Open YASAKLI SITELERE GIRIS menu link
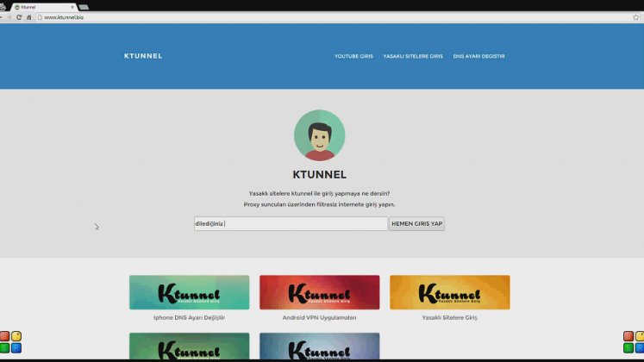Viewport: 644px width, 362px height. click(x=413, y=56)
